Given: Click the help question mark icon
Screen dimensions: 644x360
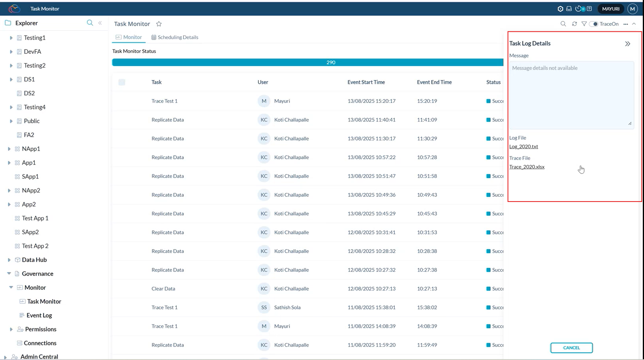Looking at the screenshot, I should (x=589, y=9).
